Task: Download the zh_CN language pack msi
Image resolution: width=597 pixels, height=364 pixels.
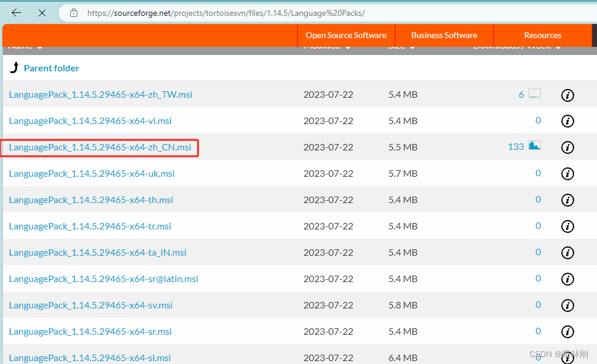Action: tap(100, 147)
